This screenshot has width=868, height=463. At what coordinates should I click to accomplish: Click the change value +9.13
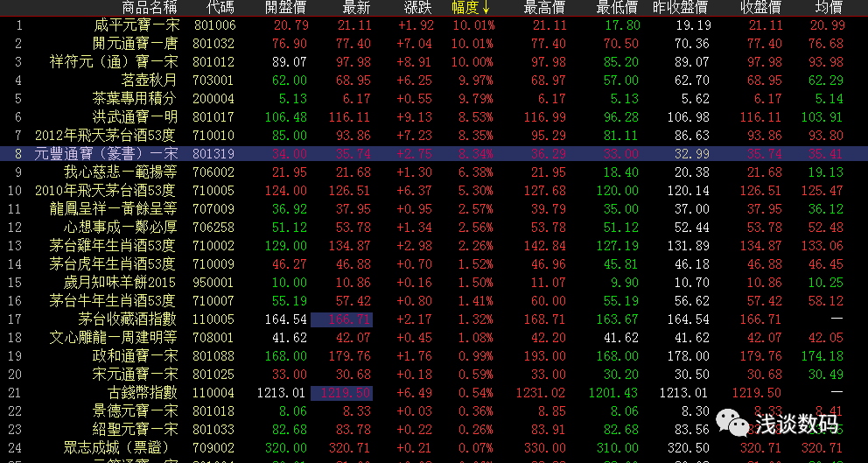pyautogui.click(x=415, y=117)
